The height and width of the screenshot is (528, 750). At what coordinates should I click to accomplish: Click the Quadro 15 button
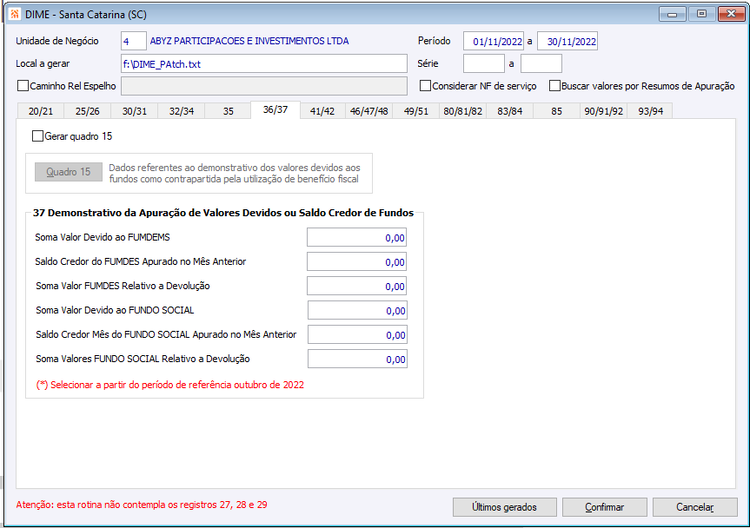pos(68,172)
